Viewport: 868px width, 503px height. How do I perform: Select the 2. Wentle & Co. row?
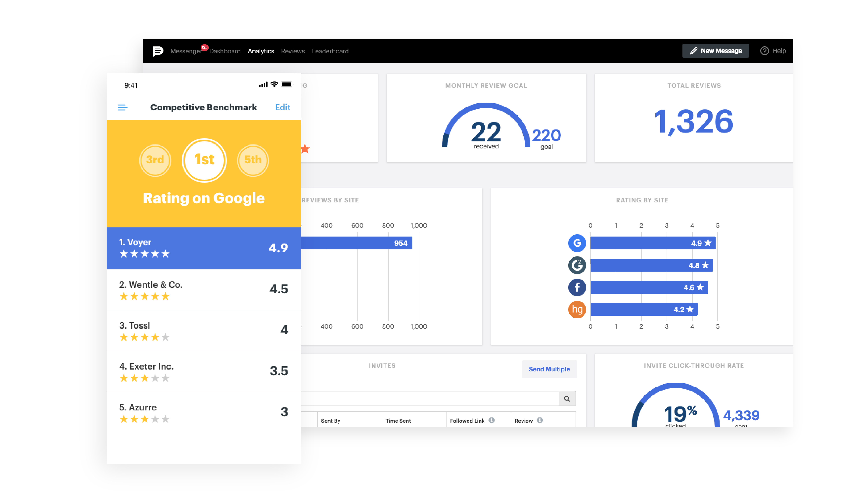(204, 290)
